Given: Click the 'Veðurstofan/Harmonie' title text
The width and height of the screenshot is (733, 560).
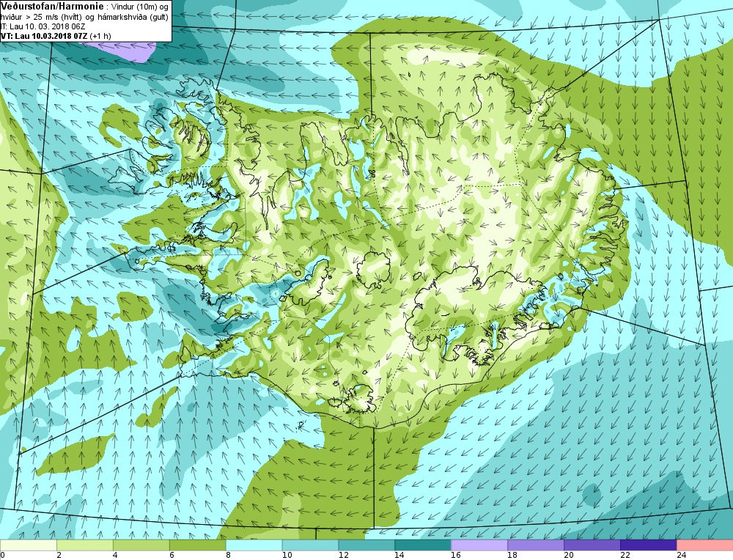Looking at the screenshot, I should (x=52, y=7).
